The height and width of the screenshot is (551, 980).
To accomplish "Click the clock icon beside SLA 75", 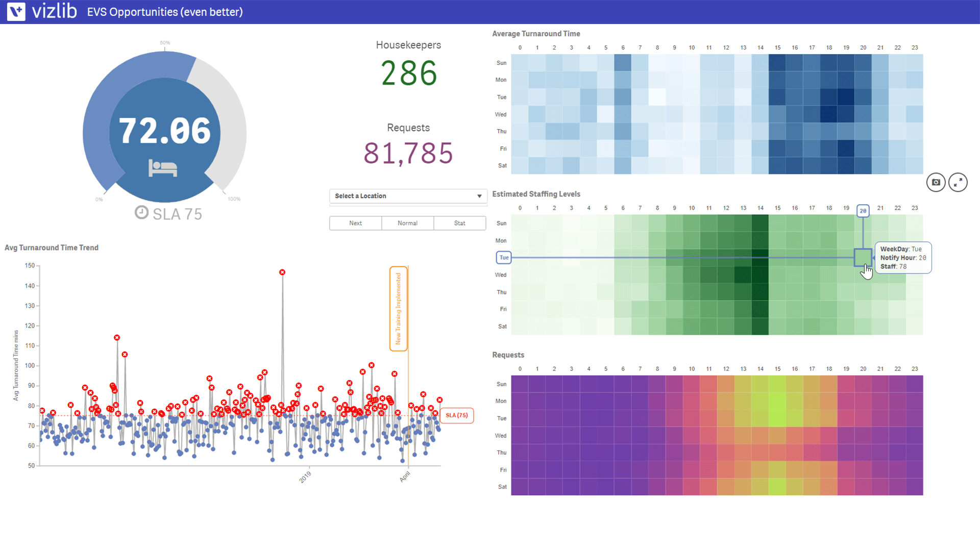I will (x=141, y=212).
